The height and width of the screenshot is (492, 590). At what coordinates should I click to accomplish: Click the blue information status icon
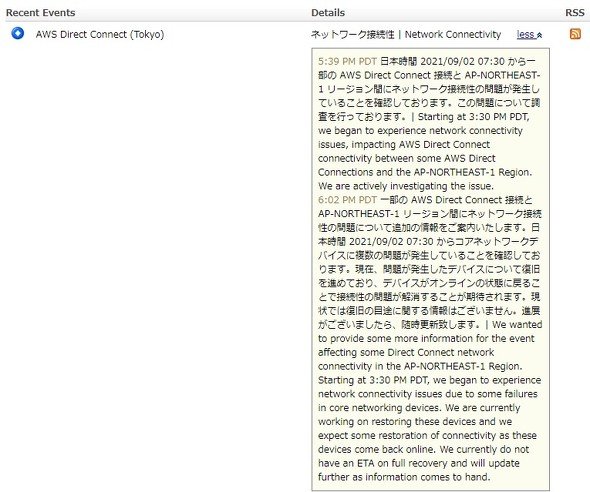pyautogui.click(x=17, y=33)
